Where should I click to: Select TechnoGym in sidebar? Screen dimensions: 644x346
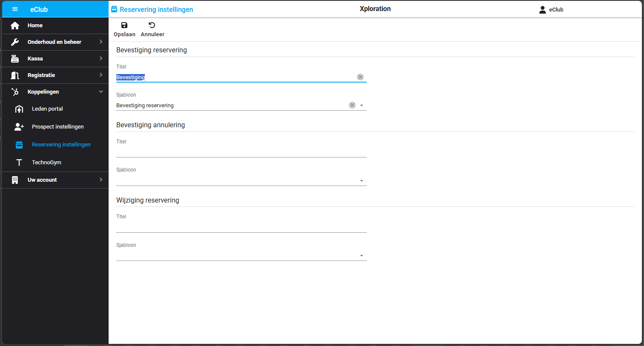(x=55, y=163)
